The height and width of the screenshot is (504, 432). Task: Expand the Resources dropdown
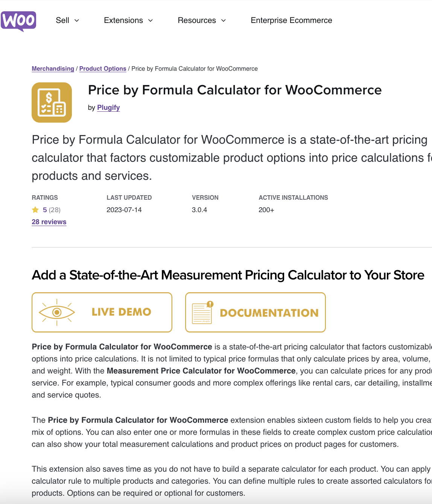click(x=202, y=21)
